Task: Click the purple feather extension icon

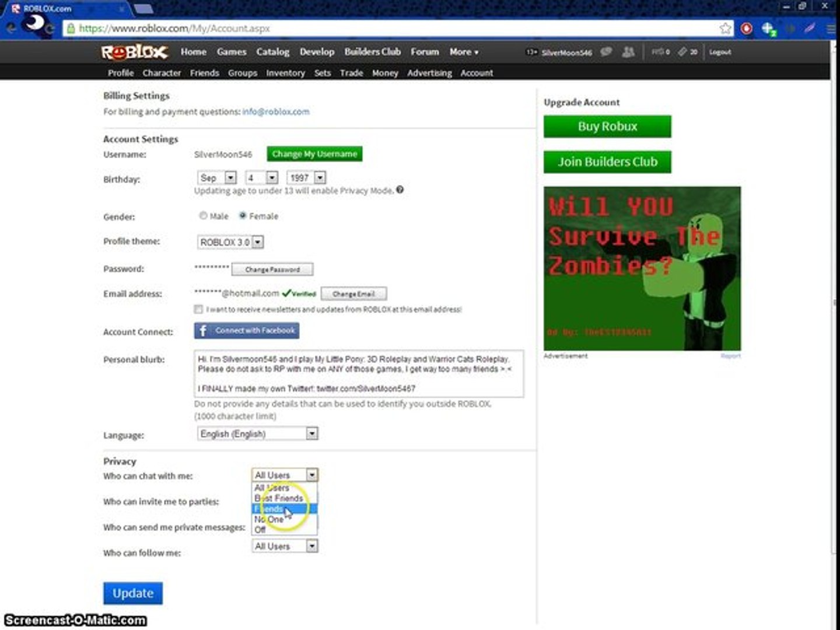Action: [x=810, y=28]
